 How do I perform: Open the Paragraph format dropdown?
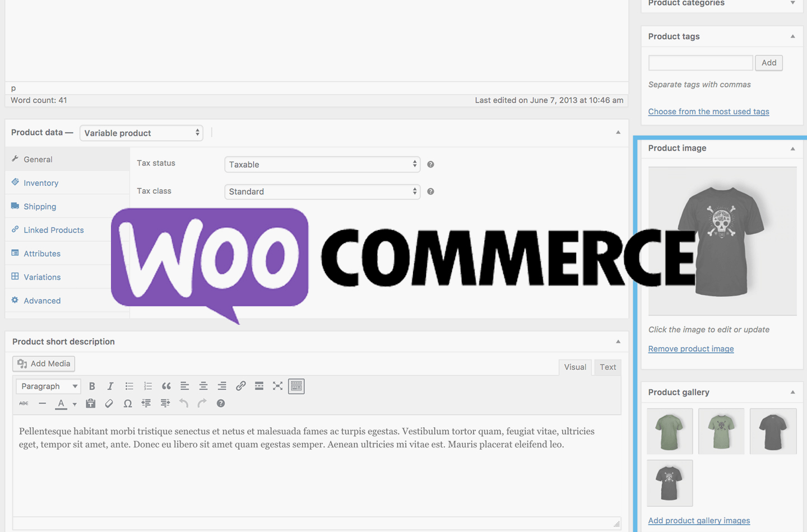click(x=49, y=386)
